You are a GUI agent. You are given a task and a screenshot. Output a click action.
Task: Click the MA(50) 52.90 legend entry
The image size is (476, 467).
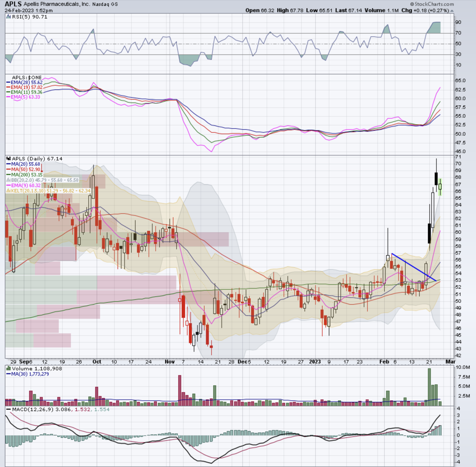coord(26,170)
